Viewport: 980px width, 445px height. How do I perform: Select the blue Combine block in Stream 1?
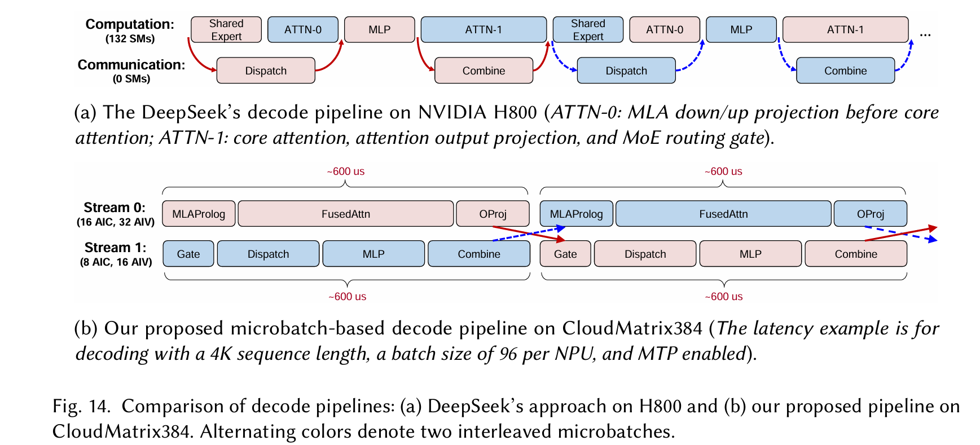click(479, 254)
